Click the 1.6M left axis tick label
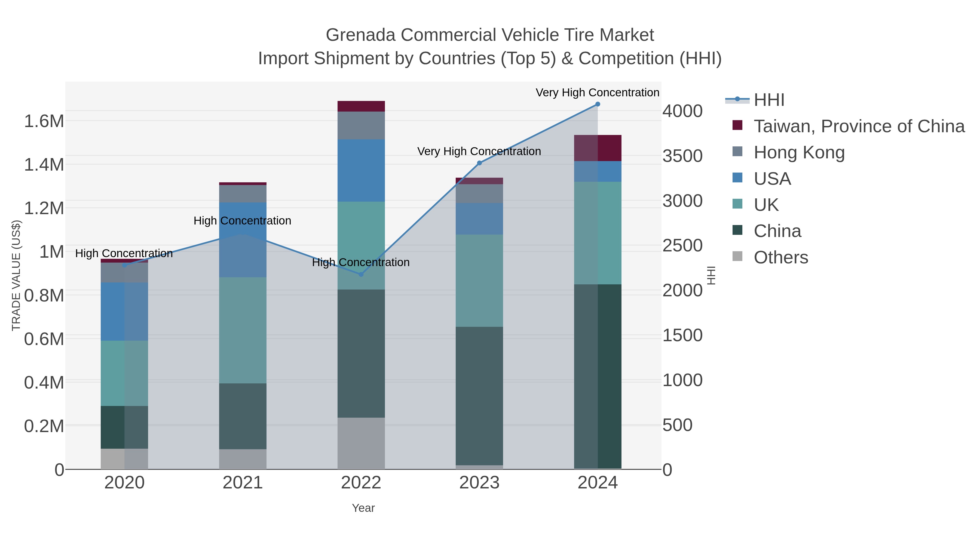The image size is (980, 551). [44, 121]
